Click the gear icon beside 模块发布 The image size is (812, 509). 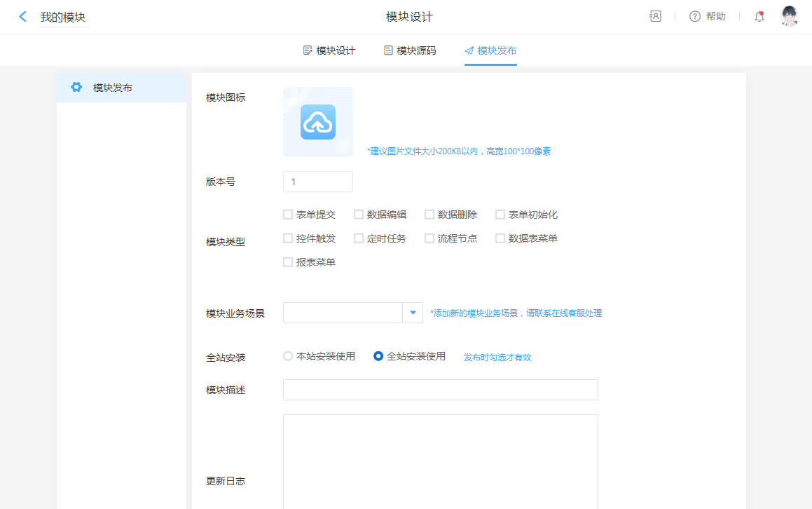pyautogui.click(x=76, y=88)
